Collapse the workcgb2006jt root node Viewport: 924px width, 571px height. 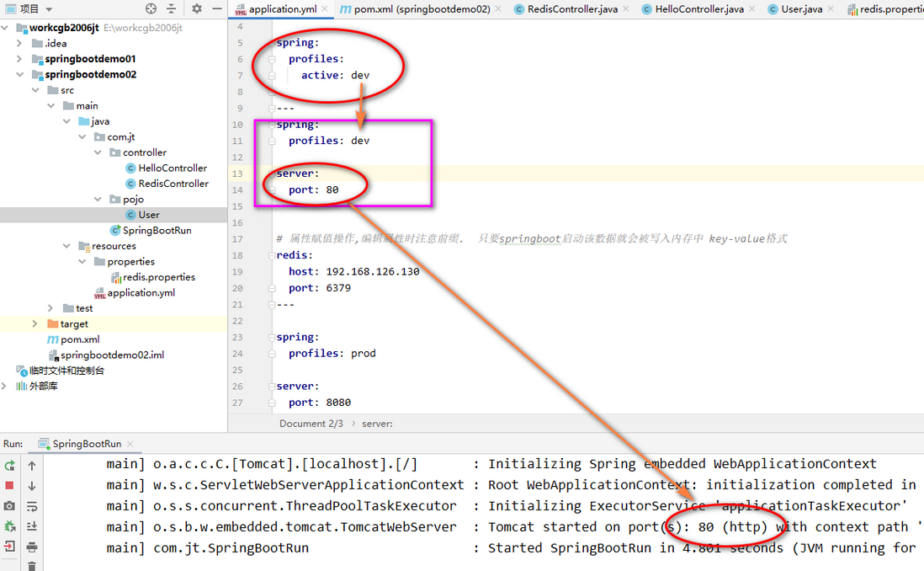point(5,28)
